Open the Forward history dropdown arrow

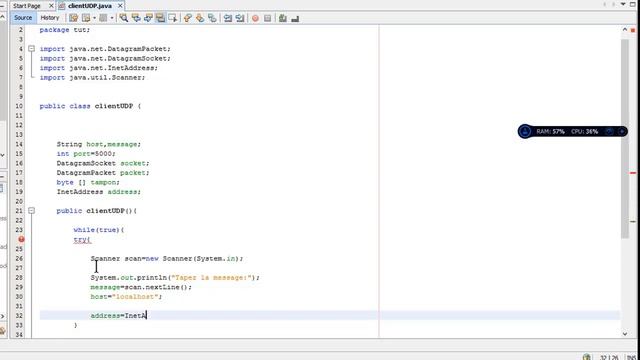[x=112, y=18]
